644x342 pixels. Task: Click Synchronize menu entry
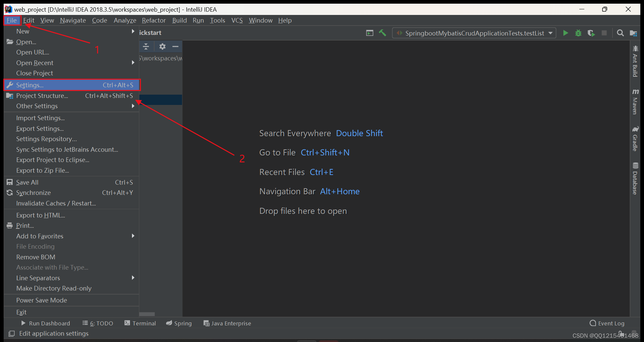(x=71, y=193)
